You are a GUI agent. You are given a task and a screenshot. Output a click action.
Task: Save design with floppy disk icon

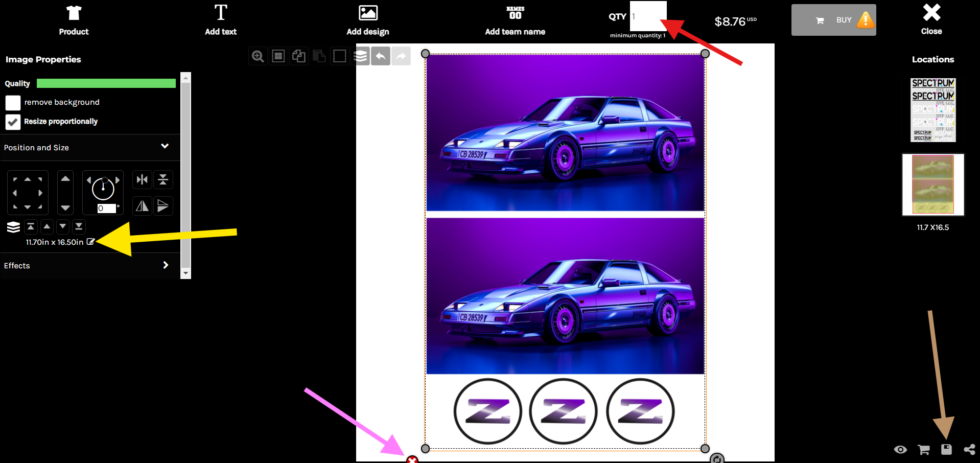click(946, 450)
